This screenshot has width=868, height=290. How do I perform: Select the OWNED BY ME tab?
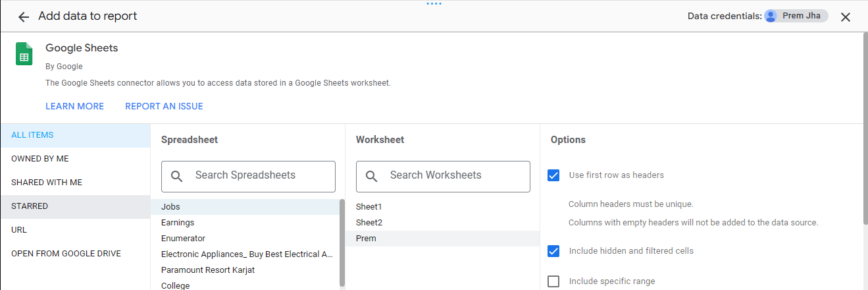click(75, 159)
